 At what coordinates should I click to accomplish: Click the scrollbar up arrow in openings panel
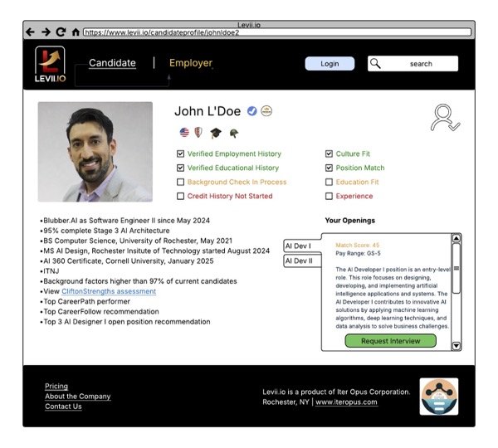pos(456,238)
